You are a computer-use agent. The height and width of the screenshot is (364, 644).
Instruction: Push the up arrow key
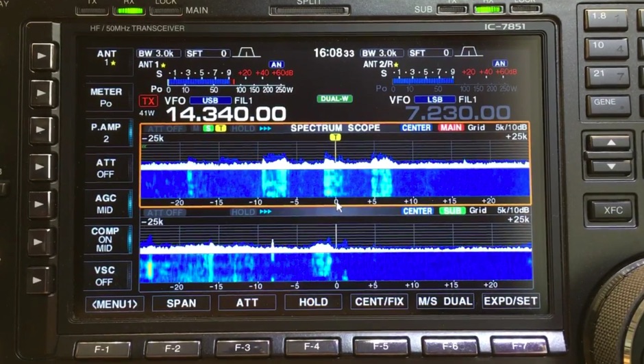point(610,142)
